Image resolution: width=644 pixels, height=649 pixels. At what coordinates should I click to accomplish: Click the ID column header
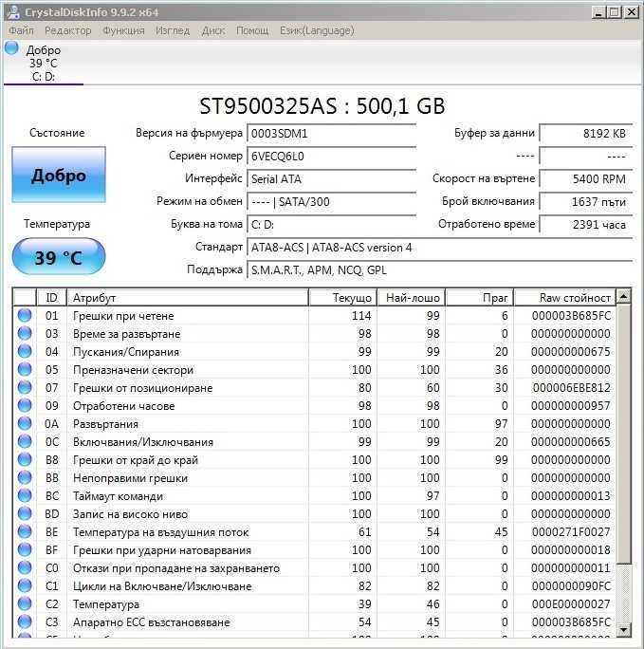(52, 298)
